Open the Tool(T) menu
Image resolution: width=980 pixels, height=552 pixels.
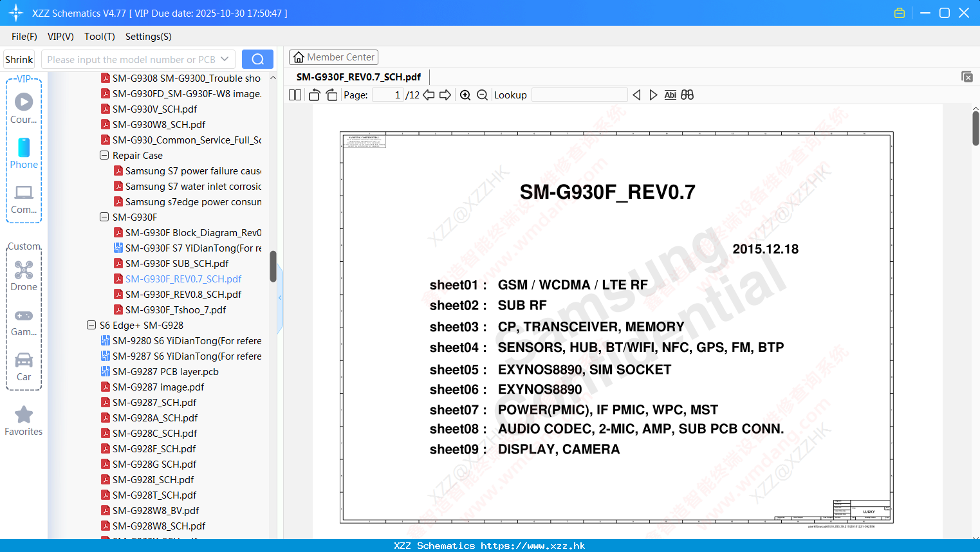click(x=100, y=36)
